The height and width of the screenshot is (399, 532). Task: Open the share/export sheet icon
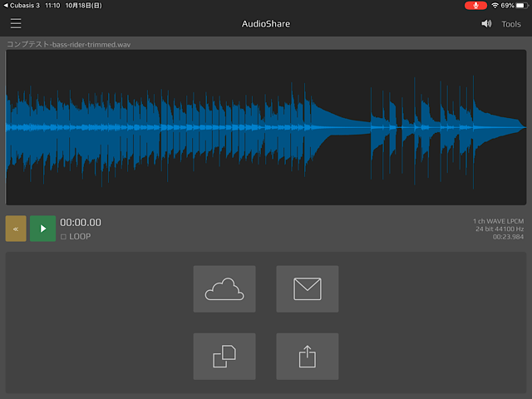tap(308, 357)
